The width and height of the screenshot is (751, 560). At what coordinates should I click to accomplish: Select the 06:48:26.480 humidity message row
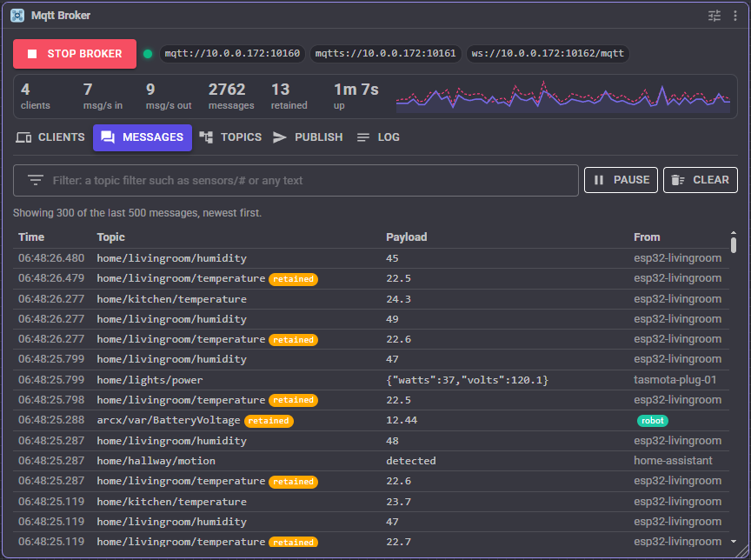pos(371,258)
